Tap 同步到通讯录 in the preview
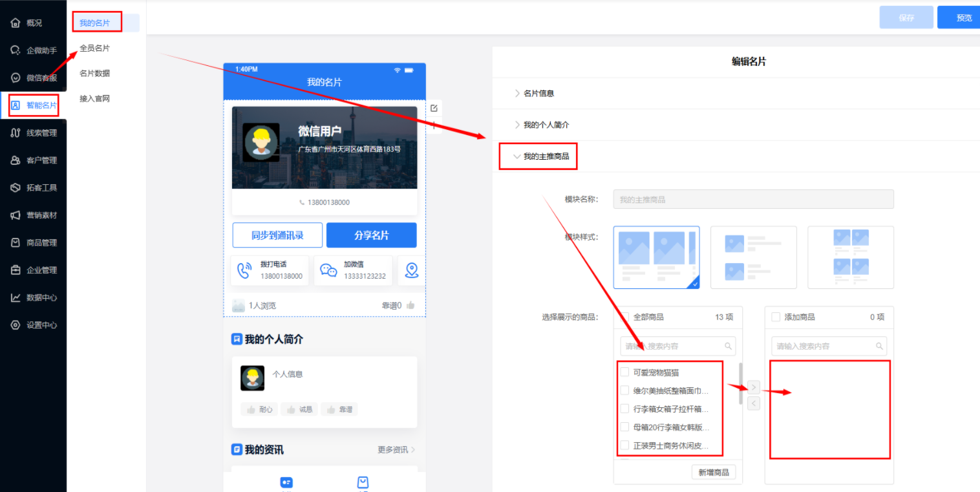 coord(277,235)
